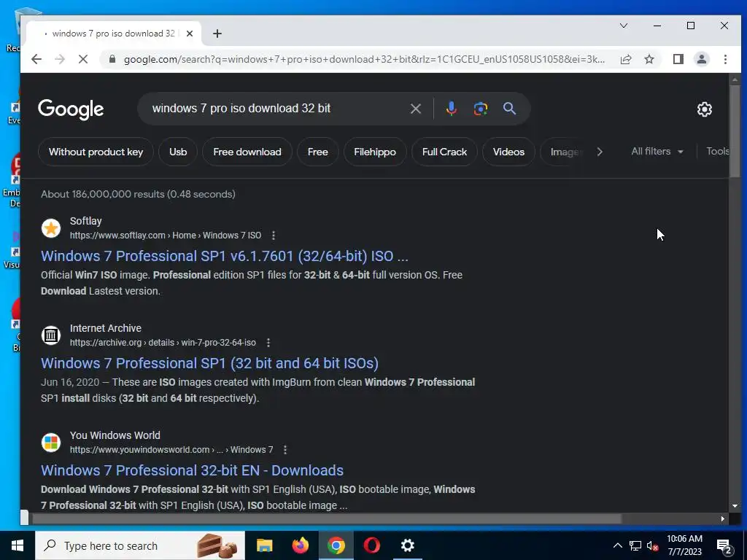The height and width of the screenshot is (560, 747).
Task: Click the horizontal scrollbar thumb
Action: tap(326, 518)
